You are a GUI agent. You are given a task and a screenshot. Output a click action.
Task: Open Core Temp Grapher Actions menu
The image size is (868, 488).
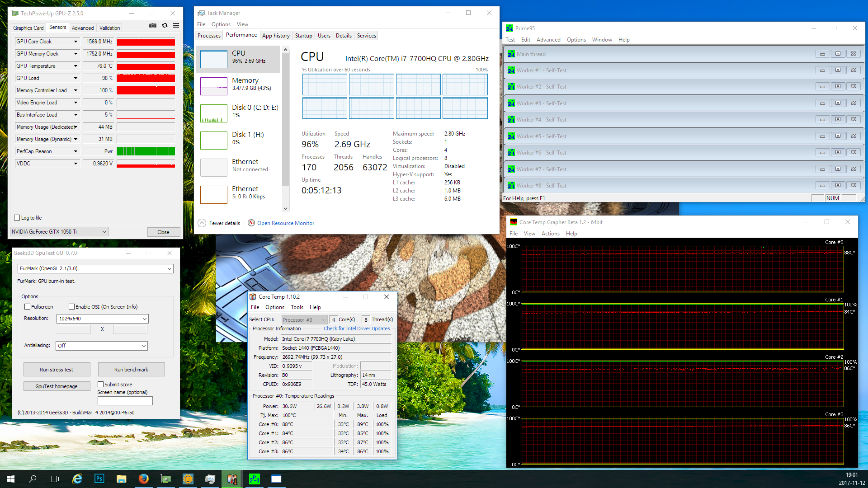(x=550, y=234)
